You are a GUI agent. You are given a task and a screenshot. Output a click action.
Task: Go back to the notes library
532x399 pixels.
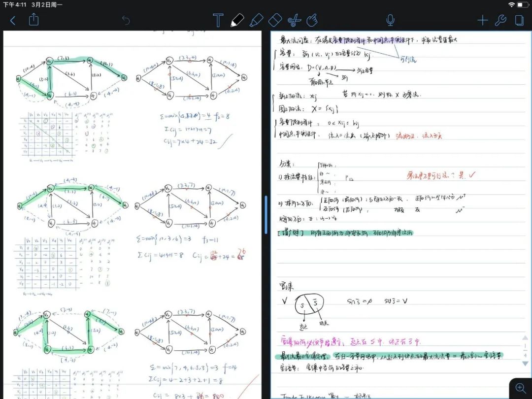(x=13, y=20)
